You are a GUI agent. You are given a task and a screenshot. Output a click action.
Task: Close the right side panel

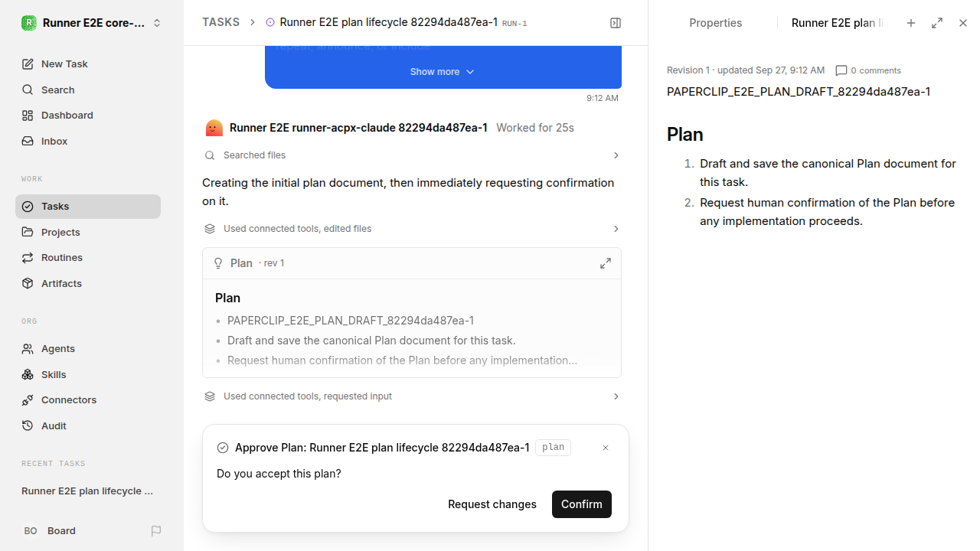[963, 23]
